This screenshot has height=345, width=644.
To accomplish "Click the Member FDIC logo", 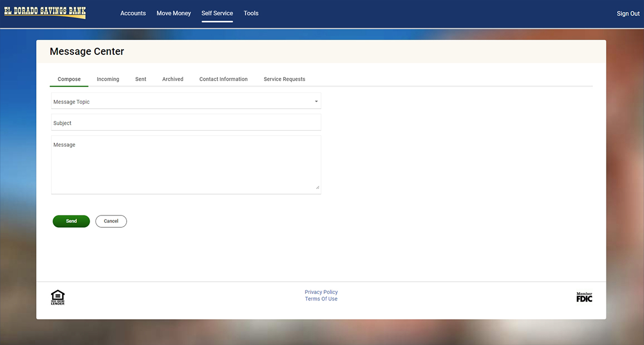I will tap(584, 297).
